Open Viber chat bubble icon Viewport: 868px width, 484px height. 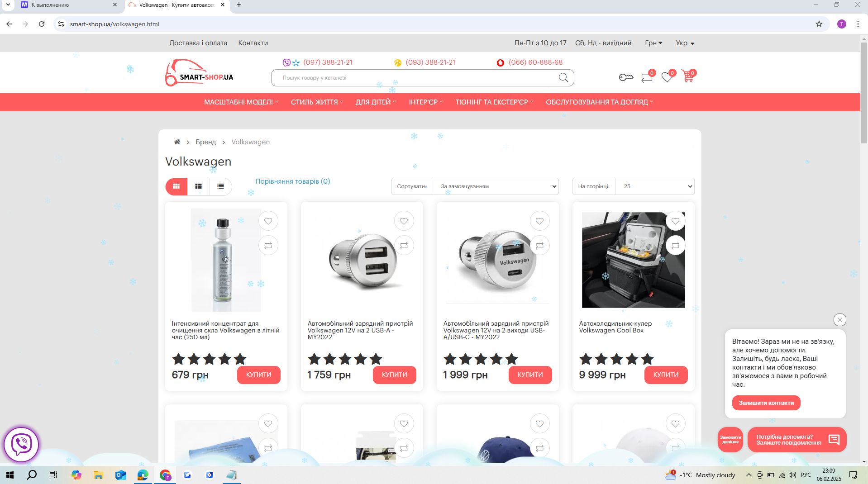tap(21, 445)
